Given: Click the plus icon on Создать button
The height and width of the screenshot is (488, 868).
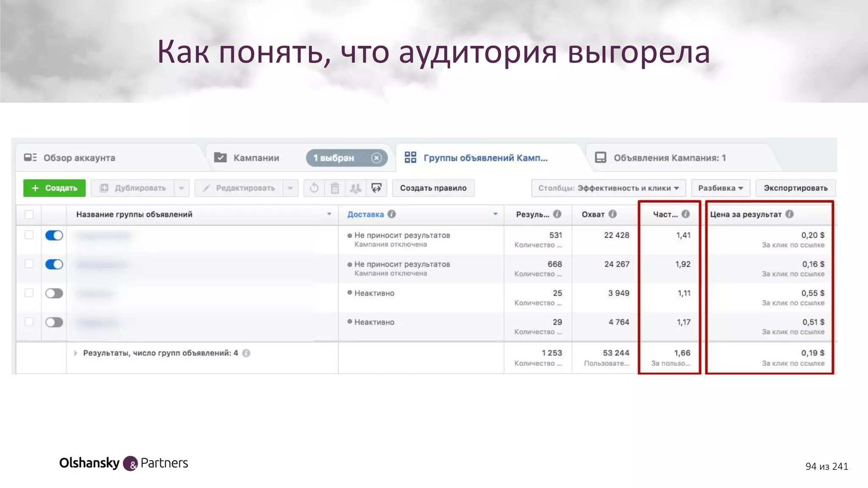Looking at the screenshot, I should coord(35,188).
